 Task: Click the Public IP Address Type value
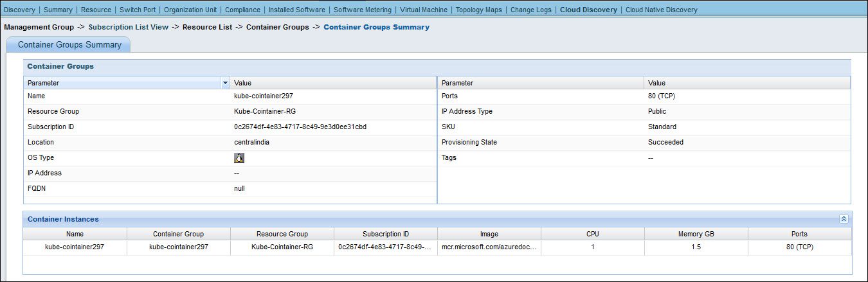(x=658, y=111)
